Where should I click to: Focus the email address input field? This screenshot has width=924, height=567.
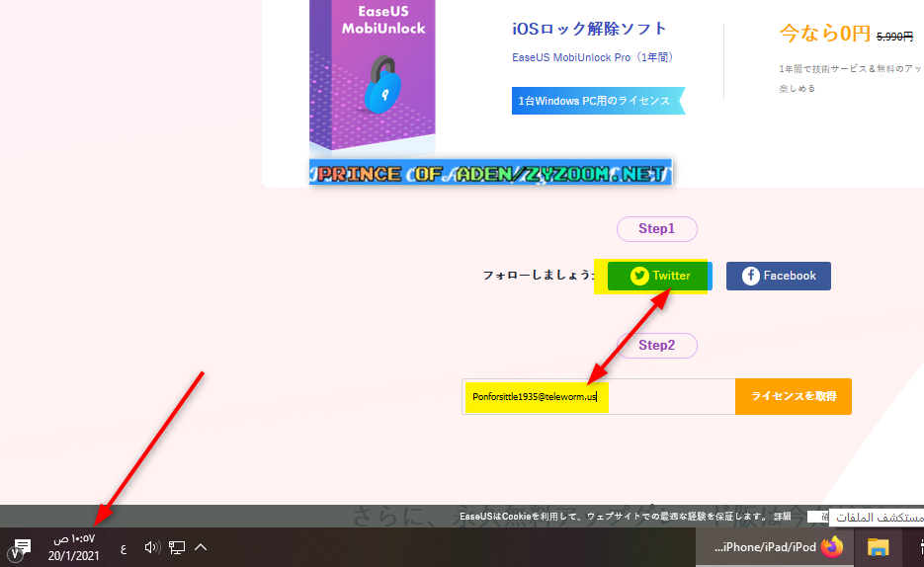(599, 396)
